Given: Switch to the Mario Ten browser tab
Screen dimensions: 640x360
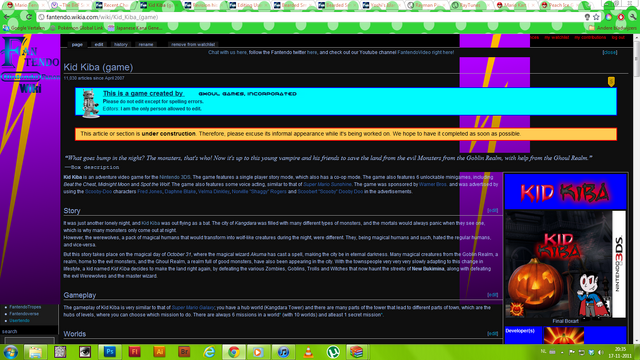Looking at the screenshot, I should click(25, 5).
